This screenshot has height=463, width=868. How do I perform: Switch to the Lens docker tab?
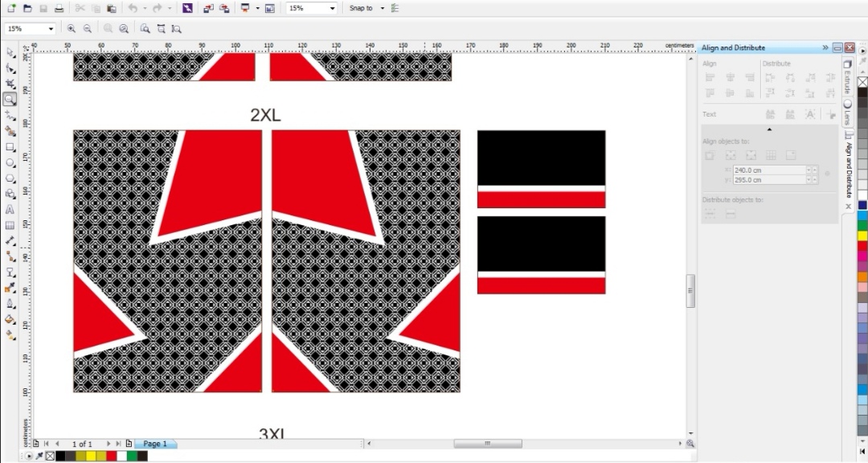[x=847, y=114]
